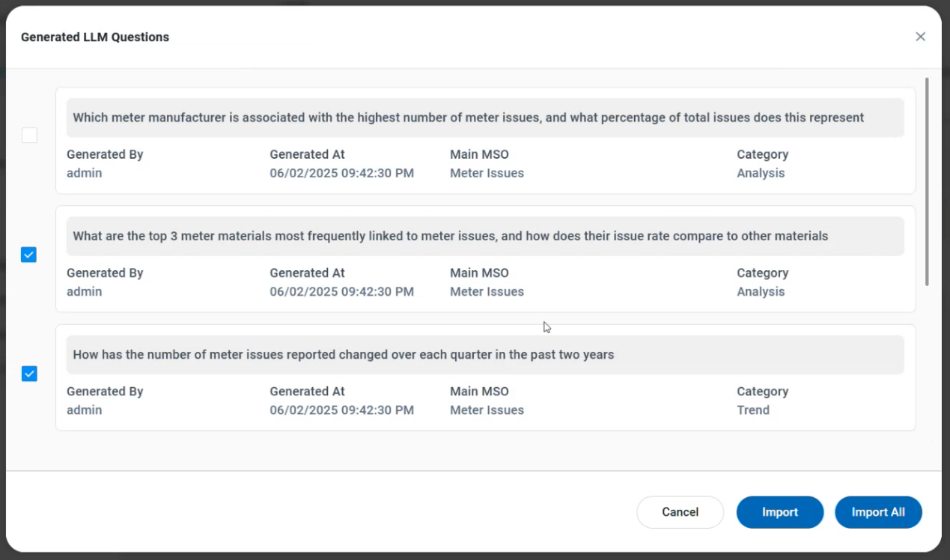Click Meter Issues MSO in the first card
This screenshot has width=950, height=560.
click(487, 173)
